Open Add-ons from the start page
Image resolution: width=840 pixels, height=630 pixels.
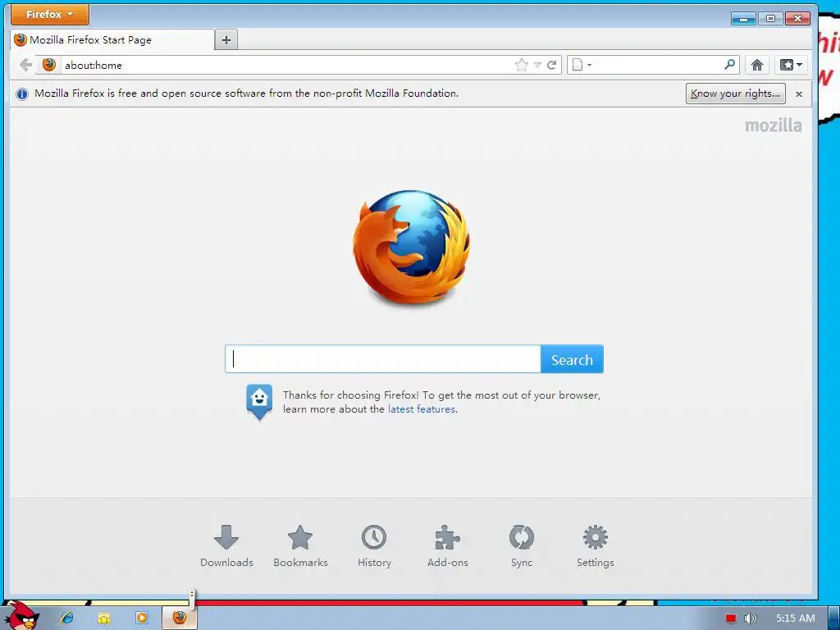(x=448, y=547)
